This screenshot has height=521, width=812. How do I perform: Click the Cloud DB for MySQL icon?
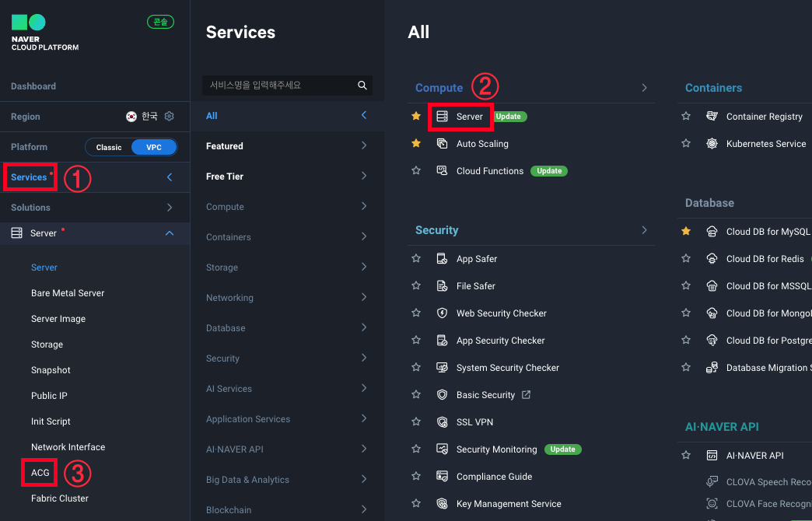click(712, 232)
